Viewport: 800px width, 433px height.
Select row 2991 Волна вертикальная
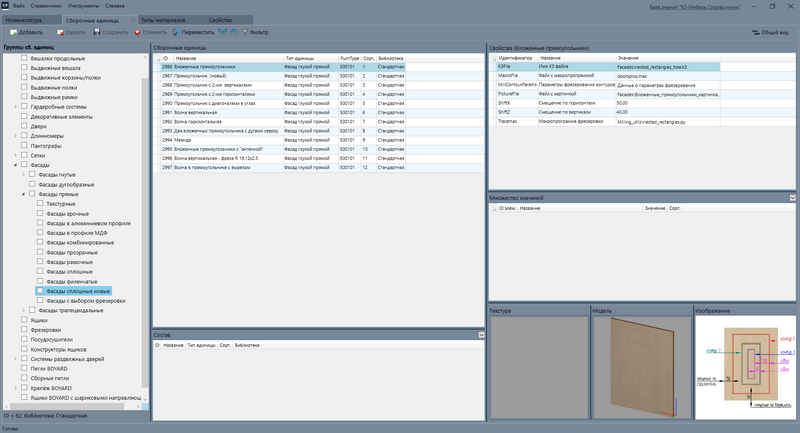tap(319, 113)
